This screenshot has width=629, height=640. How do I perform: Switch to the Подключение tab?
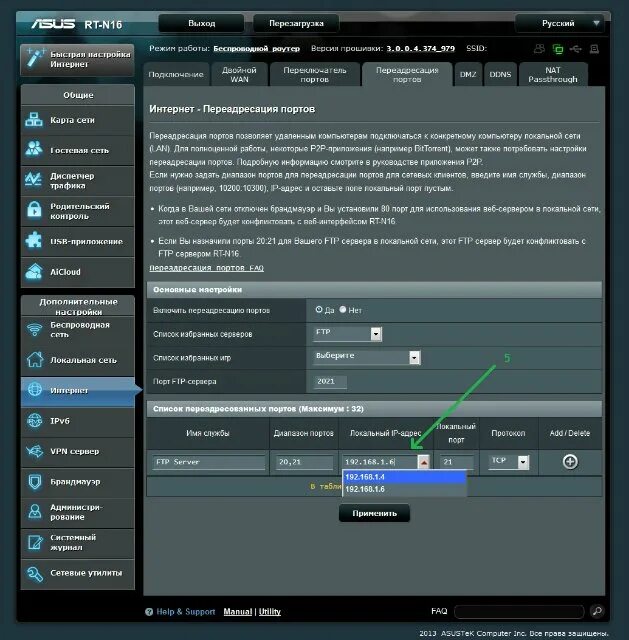[x=176, y=74]
